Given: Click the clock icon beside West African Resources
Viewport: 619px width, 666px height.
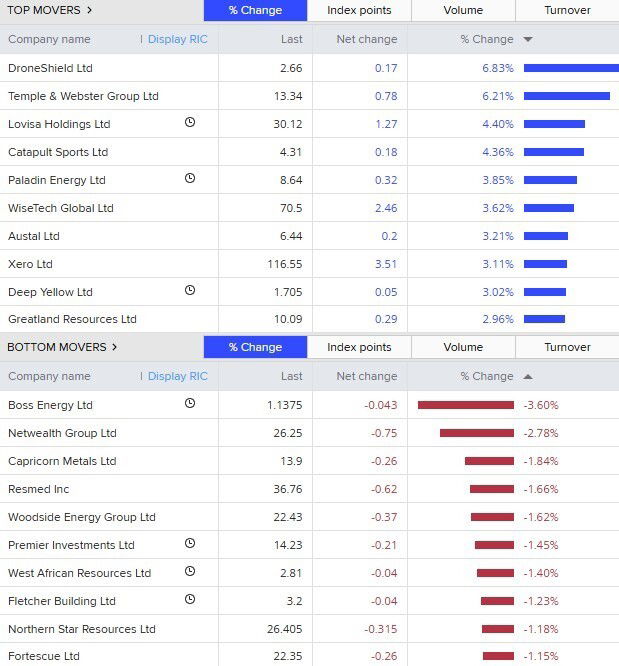Looking at the screenshot, I should 190,572.
